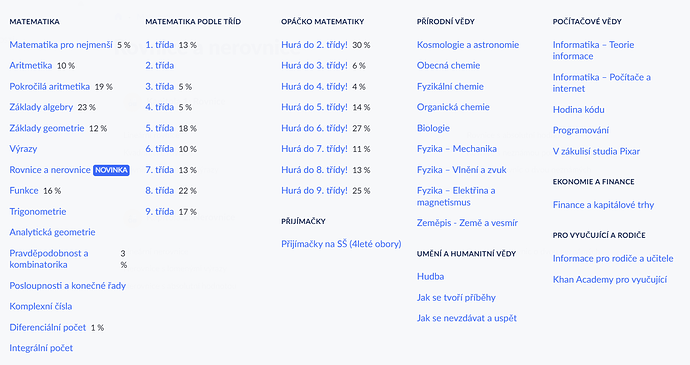
Task: Visit Finance a kapitálové trhy
Action: click(603, 205)
